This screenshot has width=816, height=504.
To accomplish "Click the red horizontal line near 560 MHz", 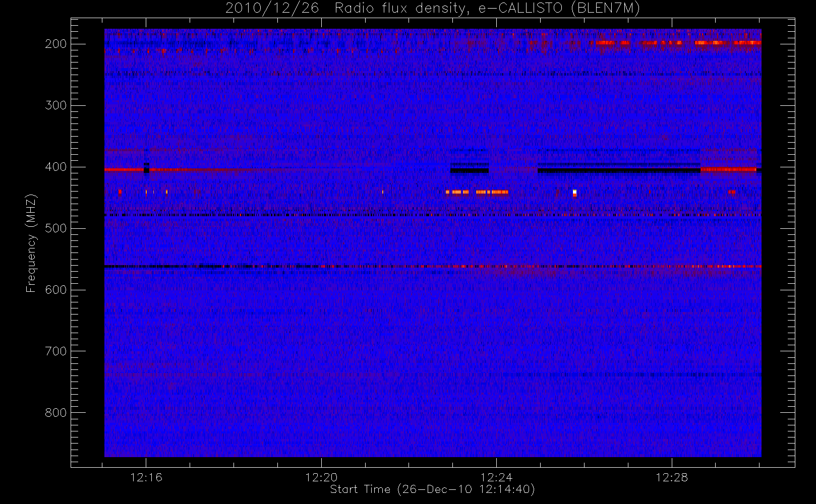I will point(433,266).
